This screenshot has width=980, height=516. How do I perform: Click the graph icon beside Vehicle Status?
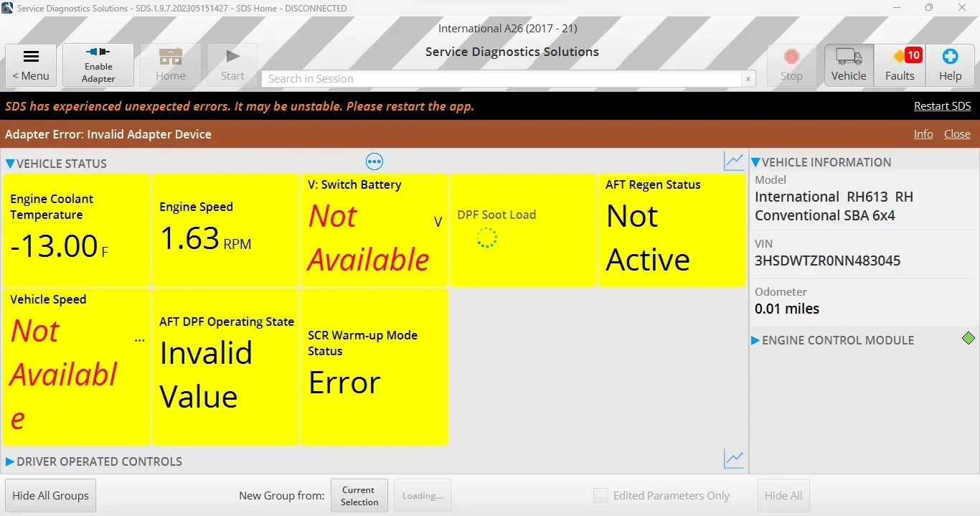[734, 161]
